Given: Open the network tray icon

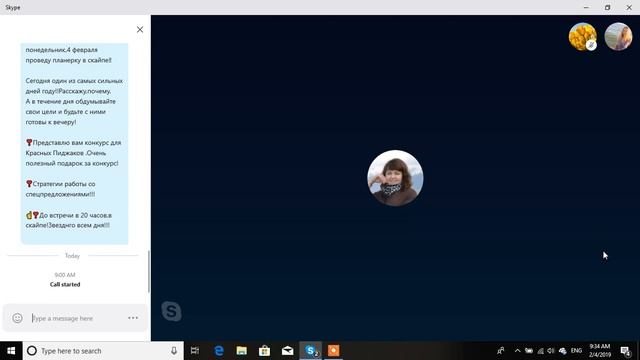Looking at the screenshot, I should pyautogui.click(x=540, y=351).
